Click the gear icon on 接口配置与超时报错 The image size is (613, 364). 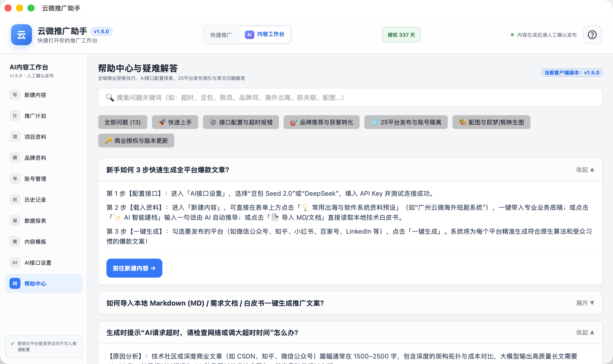[213, 122]
